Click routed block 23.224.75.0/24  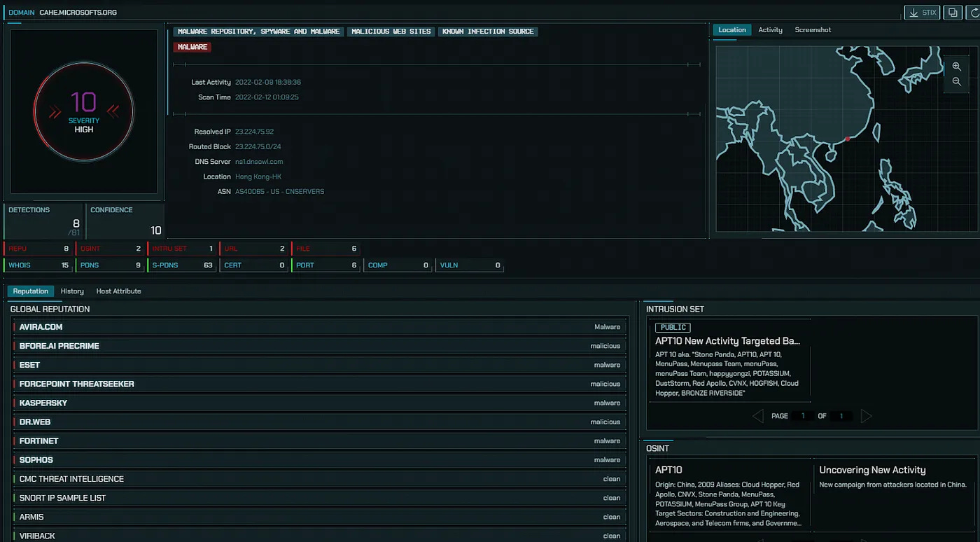pyautogui.click(x=258, y=146)
